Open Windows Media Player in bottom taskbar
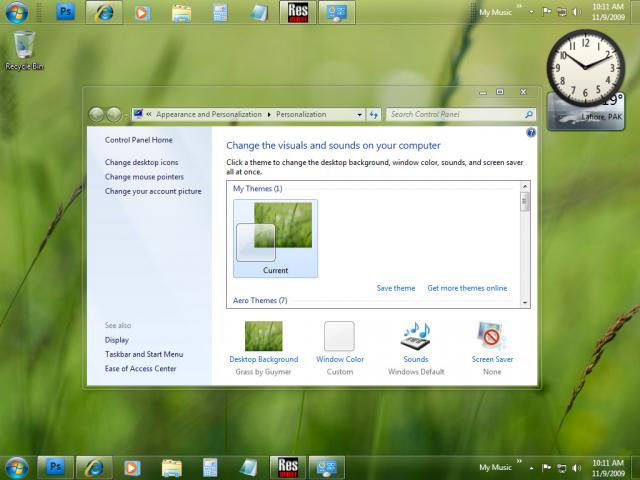This screenshot has height=480, width=640. 132,468
